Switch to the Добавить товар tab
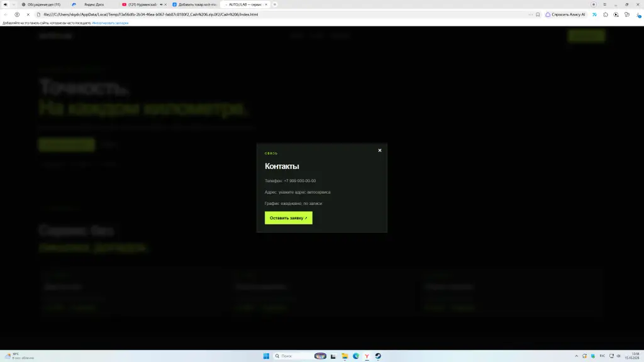The height and width of the screenshot is (362, 644). click(195, 4)
